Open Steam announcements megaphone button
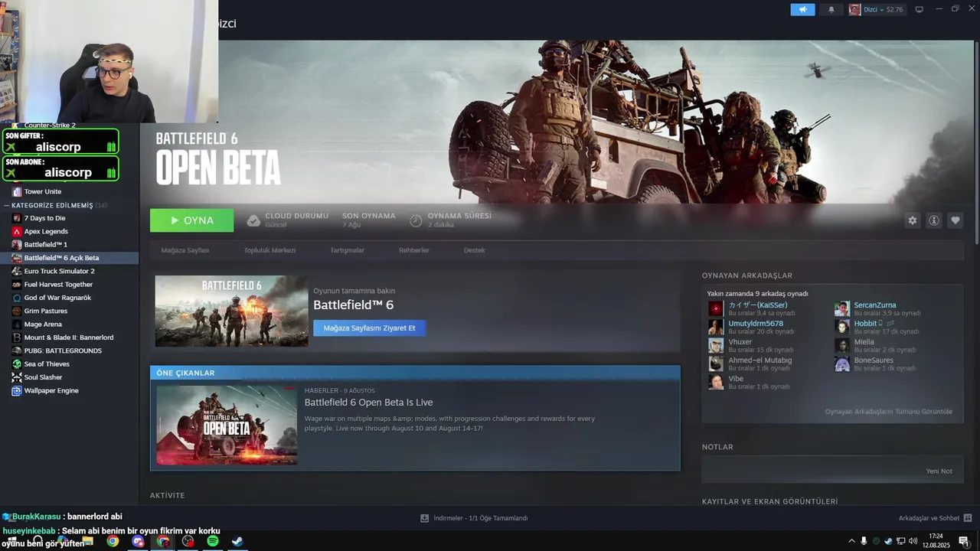This screenshot has width=980, height=551. pos(802,9)
